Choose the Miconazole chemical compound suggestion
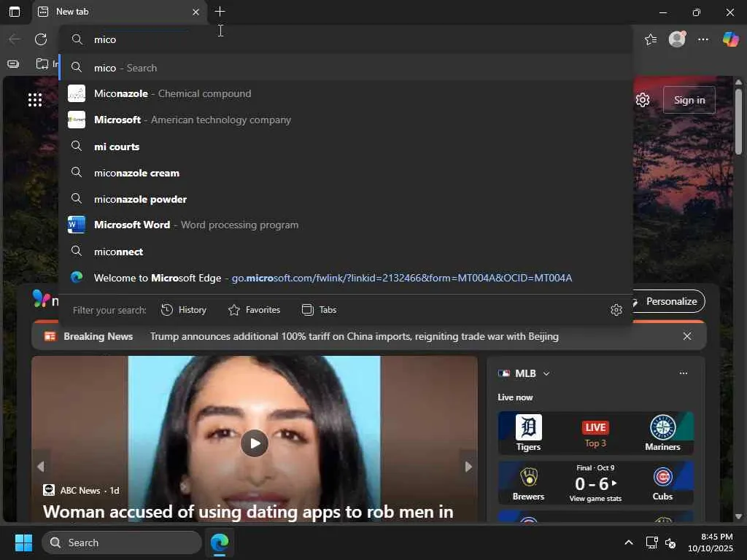 [x=346, y=94]
